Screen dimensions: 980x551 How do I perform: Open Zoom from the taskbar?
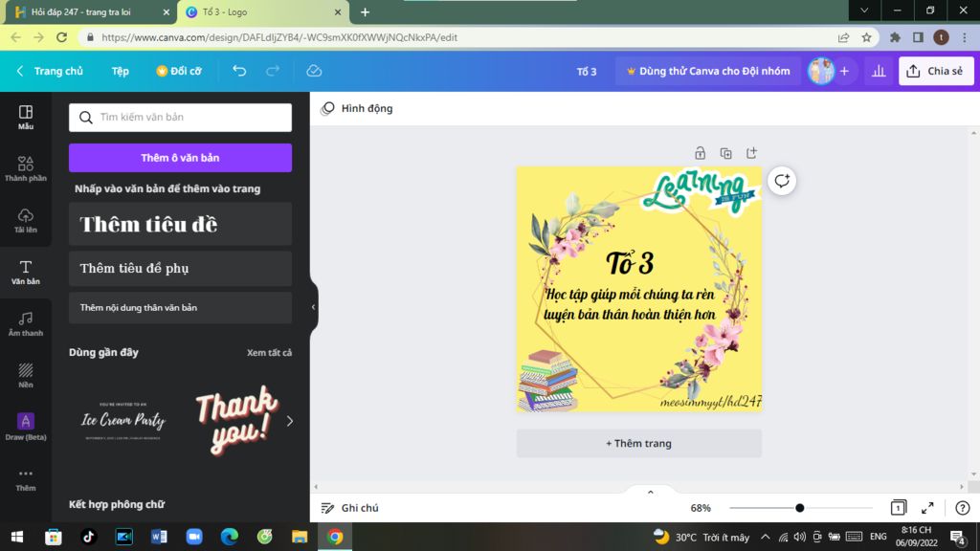(x=193, y=537)
